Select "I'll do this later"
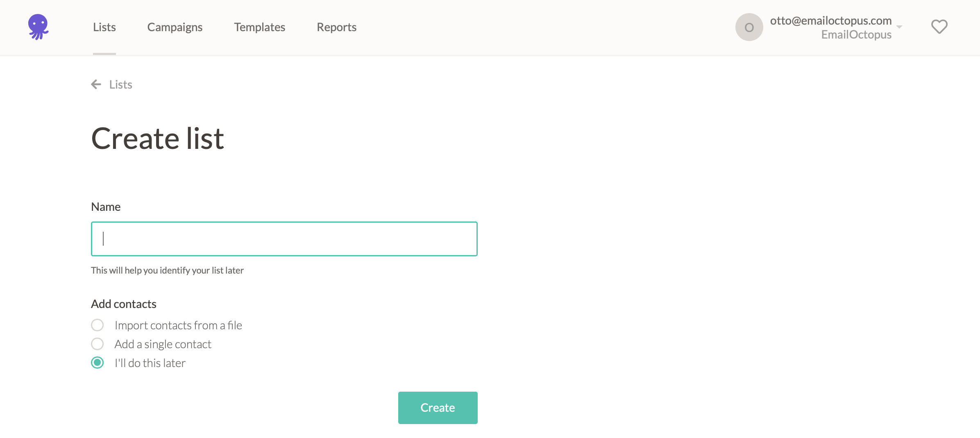 coord(97,363)
